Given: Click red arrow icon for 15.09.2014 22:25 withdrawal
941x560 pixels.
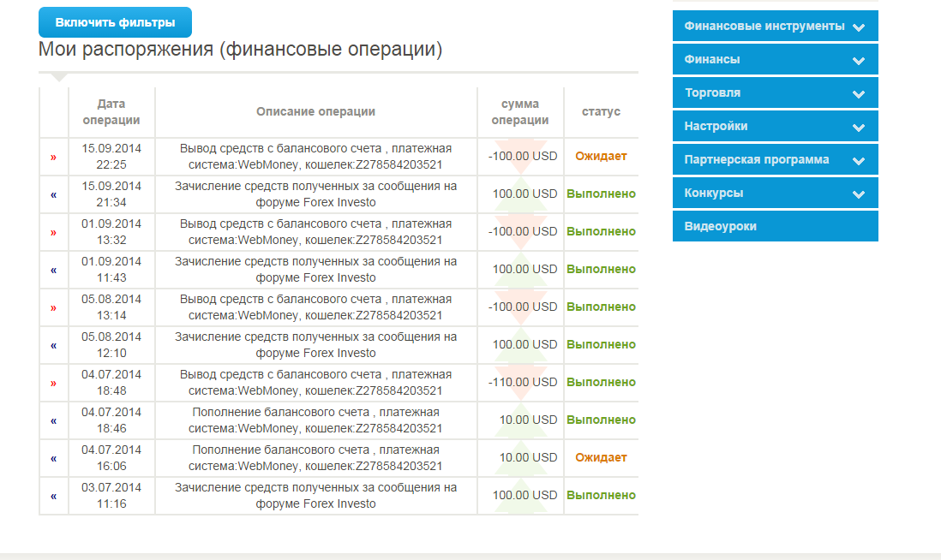Looking at the screenshot, I should tap(53, 157).
